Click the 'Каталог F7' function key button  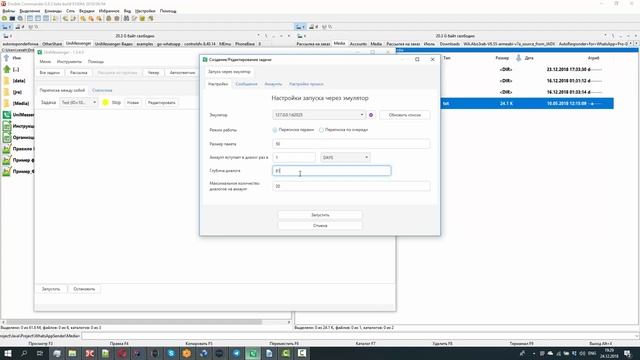(x=365, y=344)
